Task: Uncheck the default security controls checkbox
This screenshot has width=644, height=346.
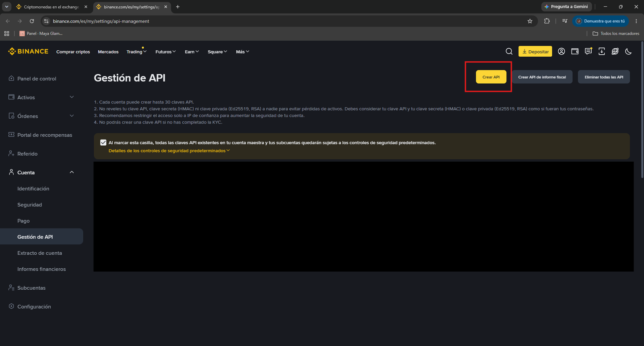Action: pos(103,142)
